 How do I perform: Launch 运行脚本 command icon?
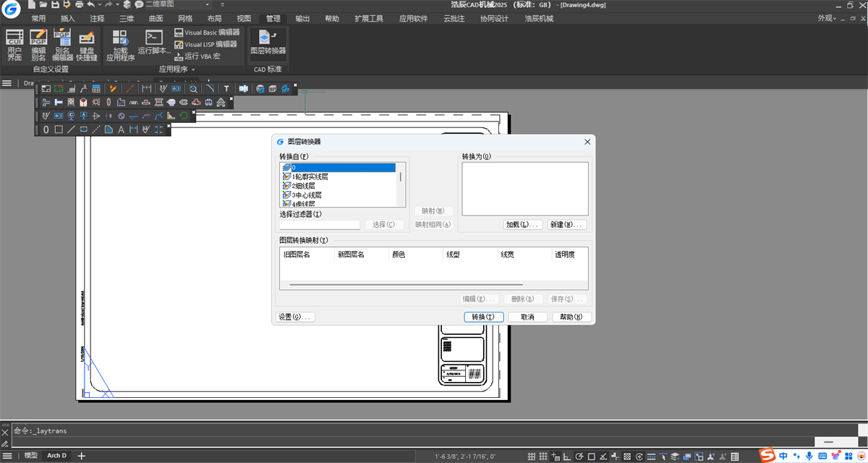tap(154, 43)
